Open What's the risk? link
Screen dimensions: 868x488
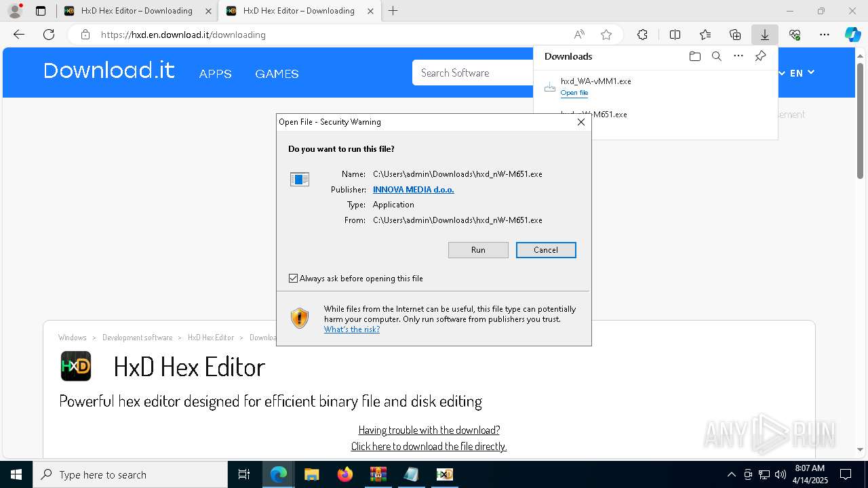(x=352, y=329)
